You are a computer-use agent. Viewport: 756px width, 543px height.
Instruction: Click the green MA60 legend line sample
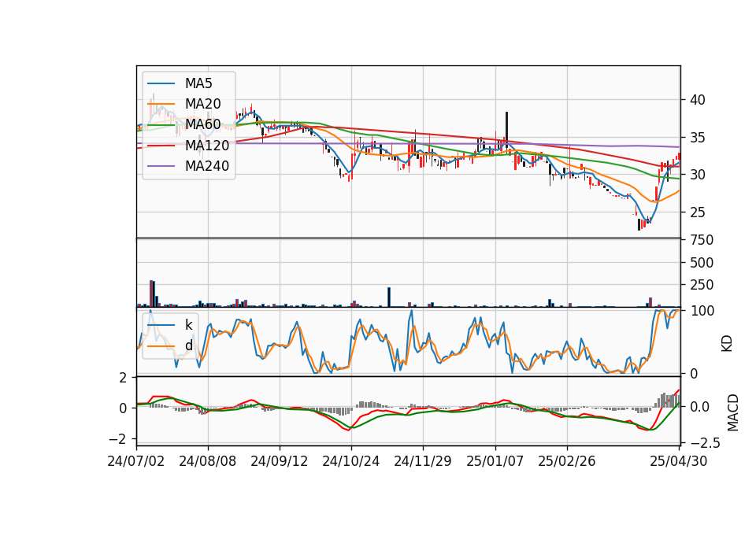tap(161, 125)
